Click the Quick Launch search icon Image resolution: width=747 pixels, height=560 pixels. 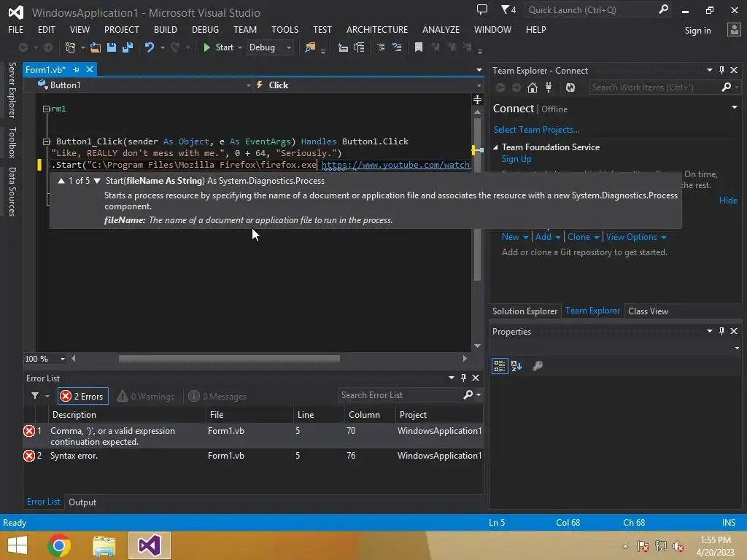pyautogui.click(x=663, y=9)
